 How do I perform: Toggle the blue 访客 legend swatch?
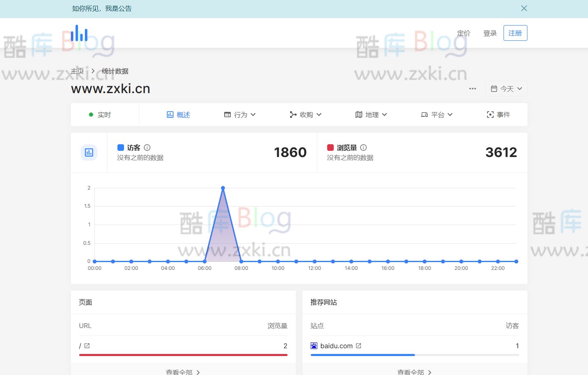pyautogui.click(x=120, y=148)
